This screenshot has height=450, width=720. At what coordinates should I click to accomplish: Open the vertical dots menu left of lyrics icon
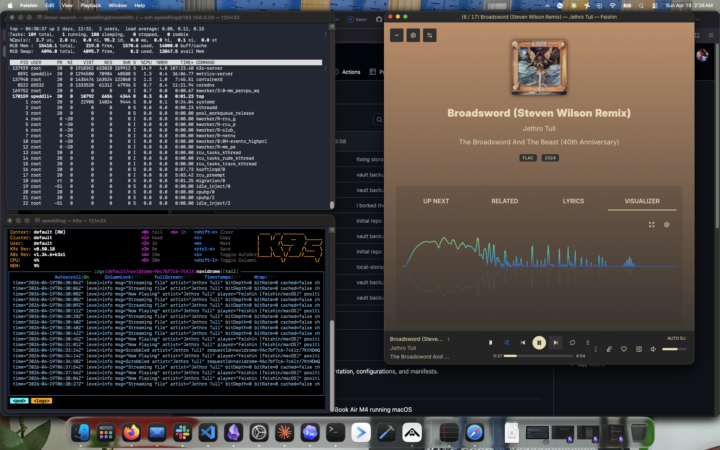tap(596, 349)
